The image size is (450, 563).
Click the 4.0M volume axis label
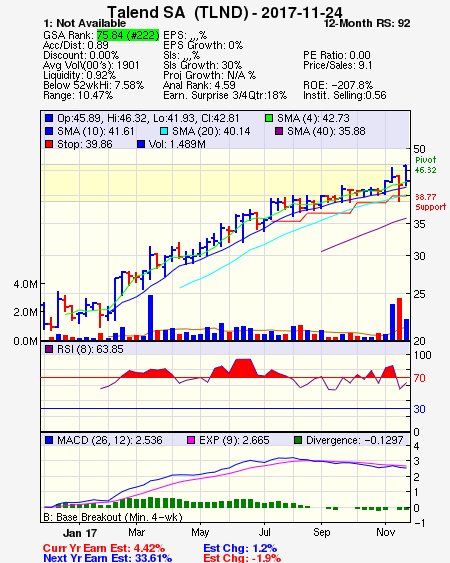coord(25,284)
